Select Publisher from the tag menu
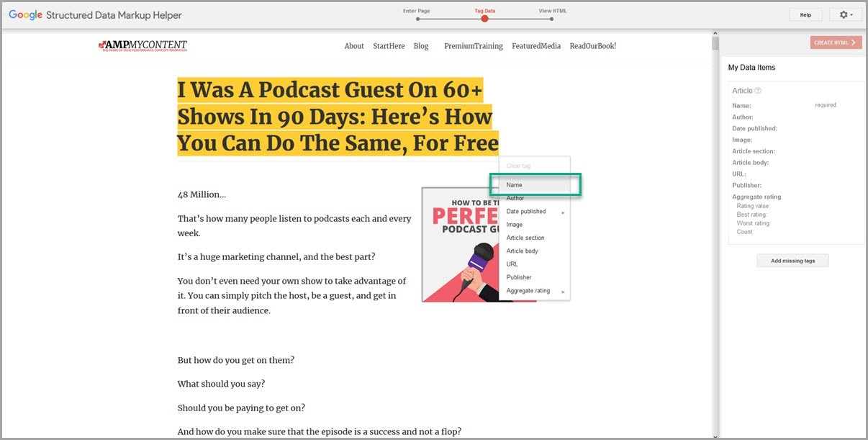This screenshot has height=440, width=868. pos(519,277)
